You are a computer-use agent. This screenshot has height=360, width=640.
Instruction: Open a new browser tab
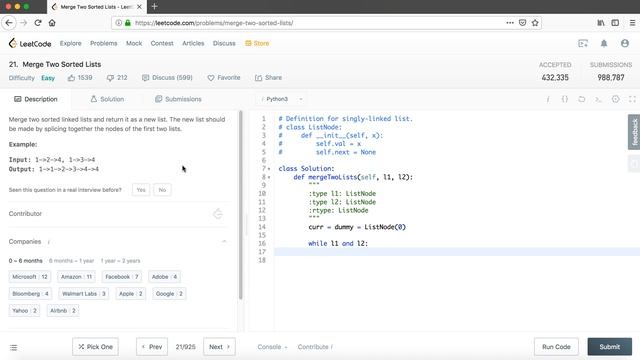[x=154, y=7]
